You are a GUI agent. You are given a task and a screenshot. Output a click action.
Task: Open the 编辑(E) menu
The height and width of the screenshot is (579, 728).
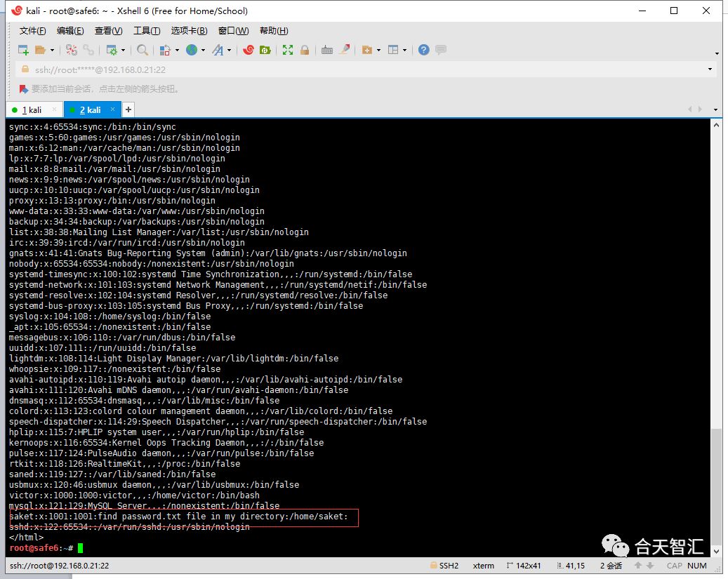[x=70, y=31]
